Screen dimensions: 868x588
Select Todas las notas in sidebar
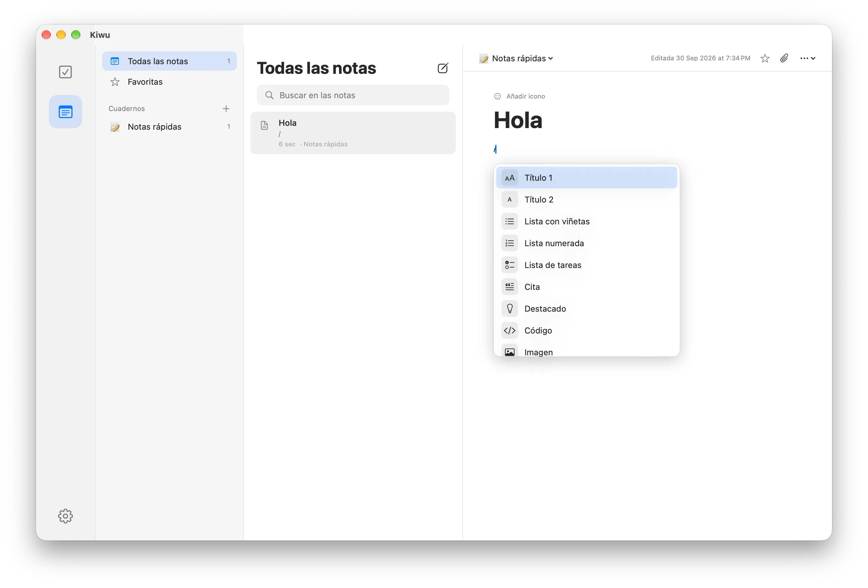(x=169, y=61)
